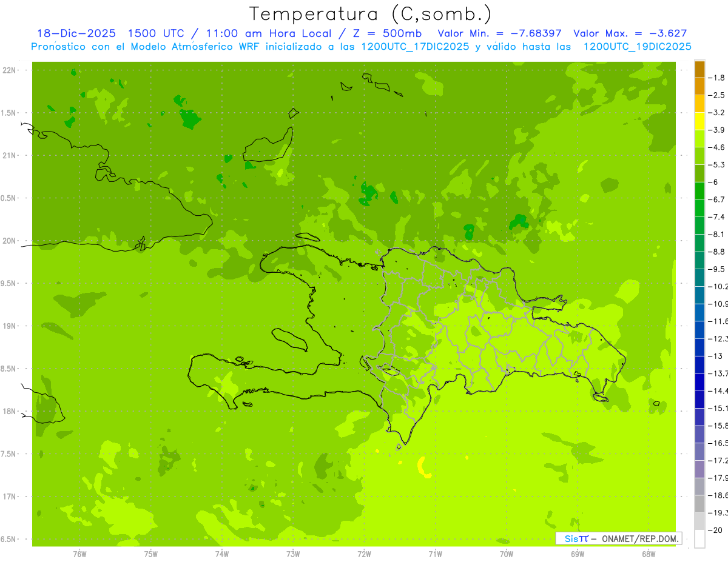Click the "72W" longitude label
728x562 pixels.
(x=364, y=554)
